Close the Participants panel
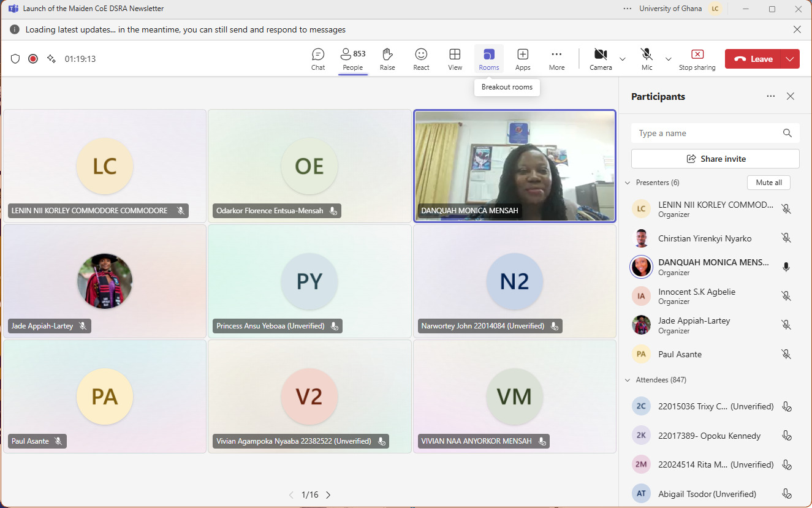The width and height of the screenshot is (812, 508). [x=791, y=96]
